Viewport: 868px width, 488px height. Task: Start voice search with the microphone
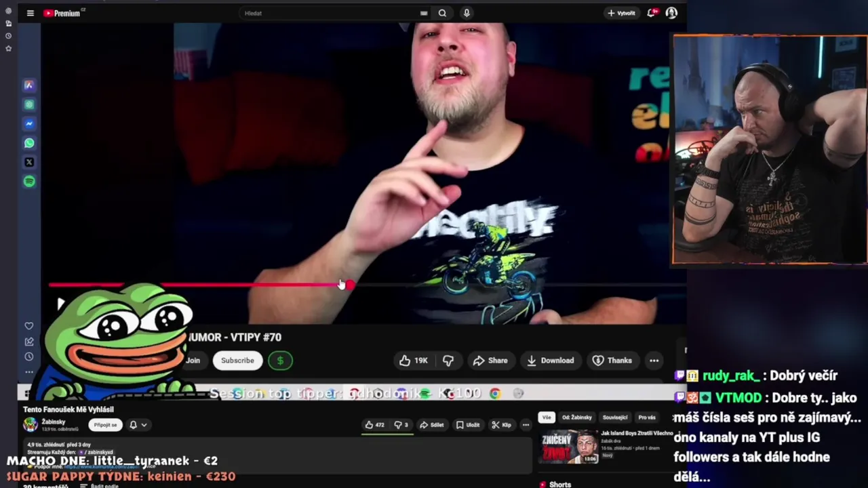click(467, 13)
